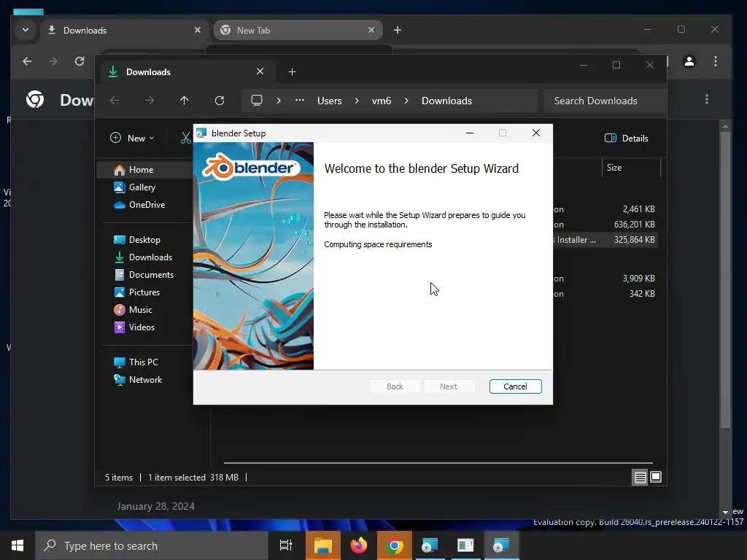This screenshot has width=747, height=560.
Task: Select OneDrive in the navigation pane
Action: click(146, 205)
